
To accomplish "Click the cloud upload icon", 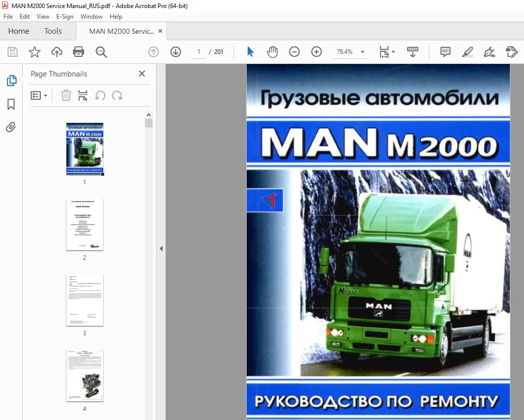I will (57, 52).
